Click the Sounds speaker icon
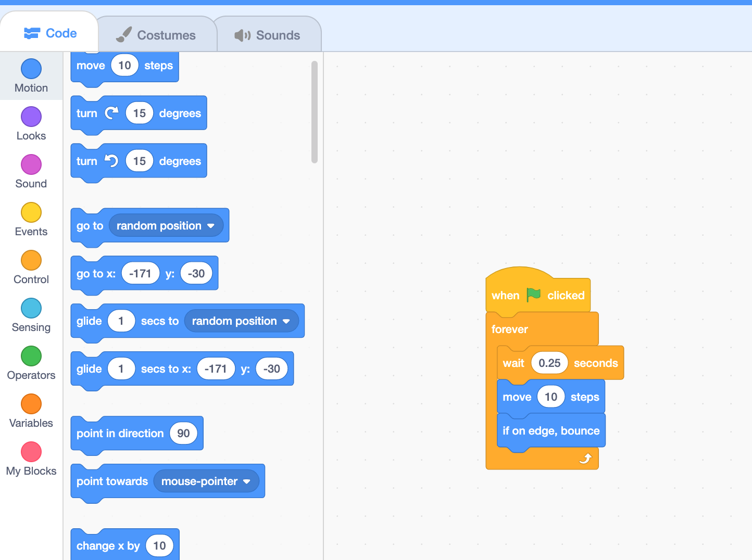This screenshot has height=560, width=752. click(x=242, y=35)
